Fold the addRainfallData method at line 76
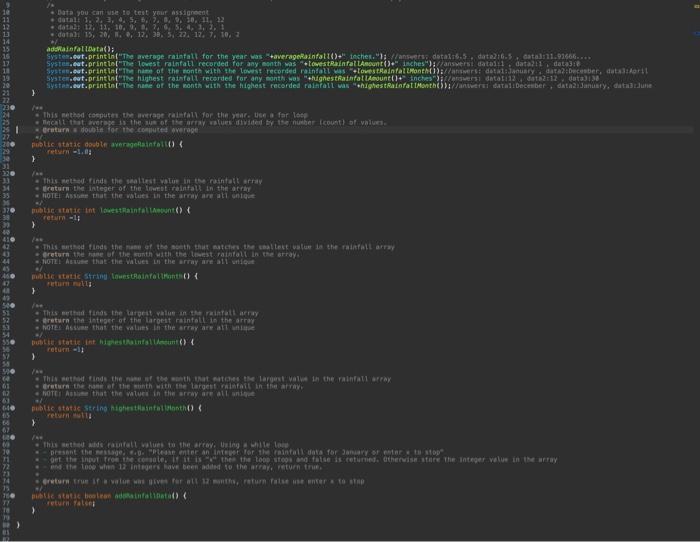The image size is (700, 542). (12, 496)
